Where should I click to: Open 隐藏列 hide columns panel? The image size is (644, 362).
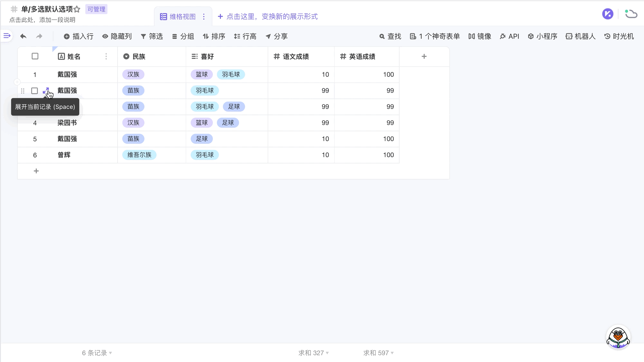tap(117, 36)
